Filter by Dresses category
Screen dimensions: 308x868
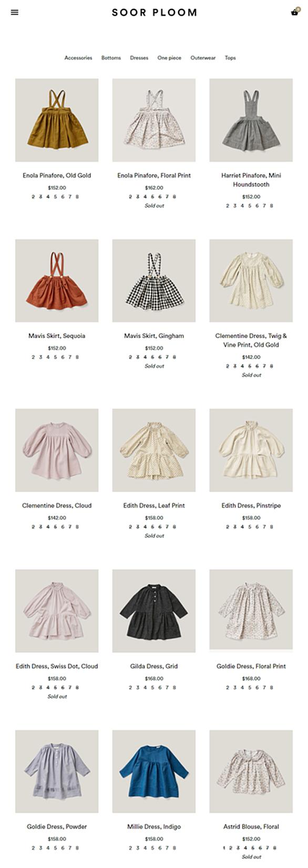click(x=139, y=58)
